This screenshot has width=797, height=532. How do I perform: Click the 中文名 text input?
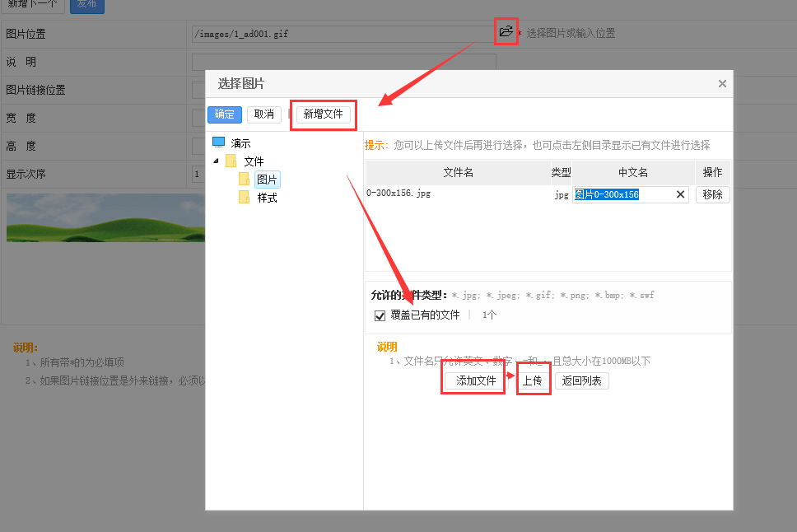[x=623, y=194]
